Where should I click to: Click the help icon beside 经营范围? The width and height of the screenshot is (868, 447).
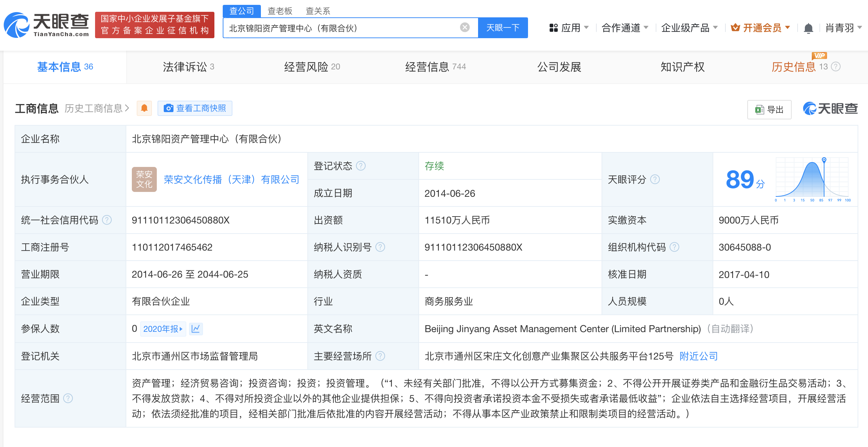coord(68,398)
